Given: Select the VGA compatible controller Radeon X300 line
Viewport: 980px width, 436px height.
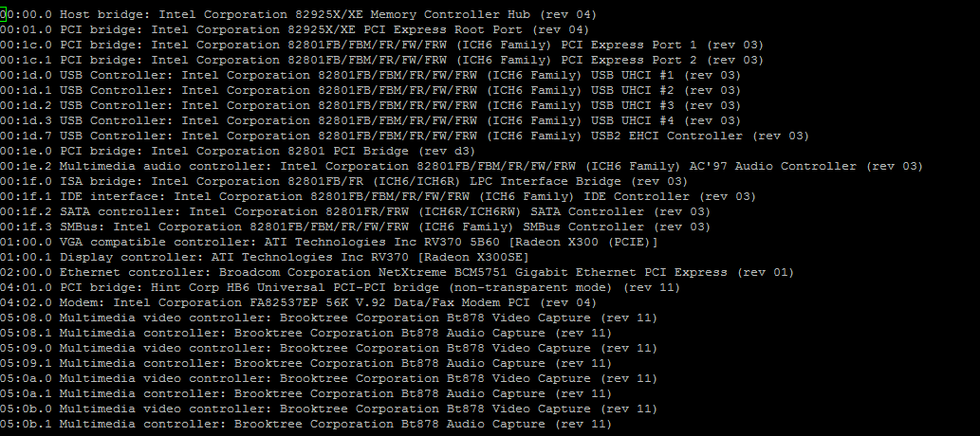Looking at the screenshot, I should (329, 243).
